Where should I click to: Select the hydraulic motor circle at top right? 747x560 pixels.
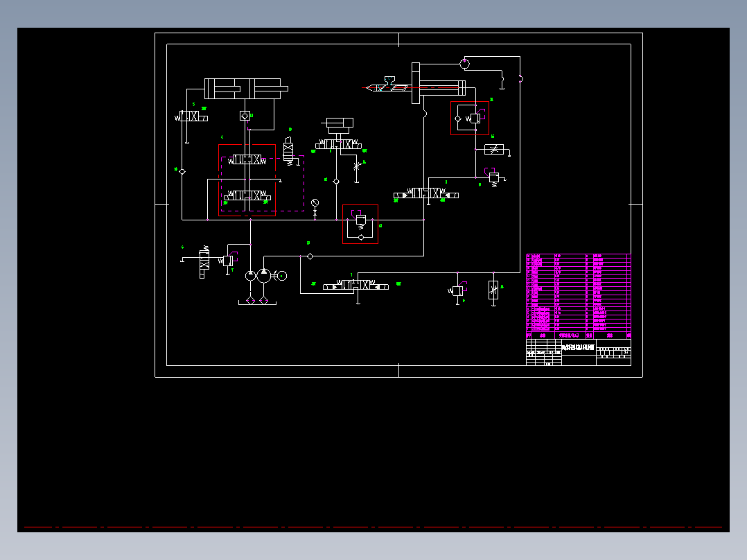(464, 63)
